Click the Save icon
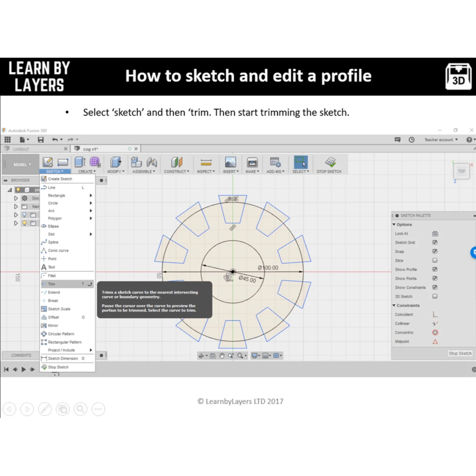 [x=41, y=140]
